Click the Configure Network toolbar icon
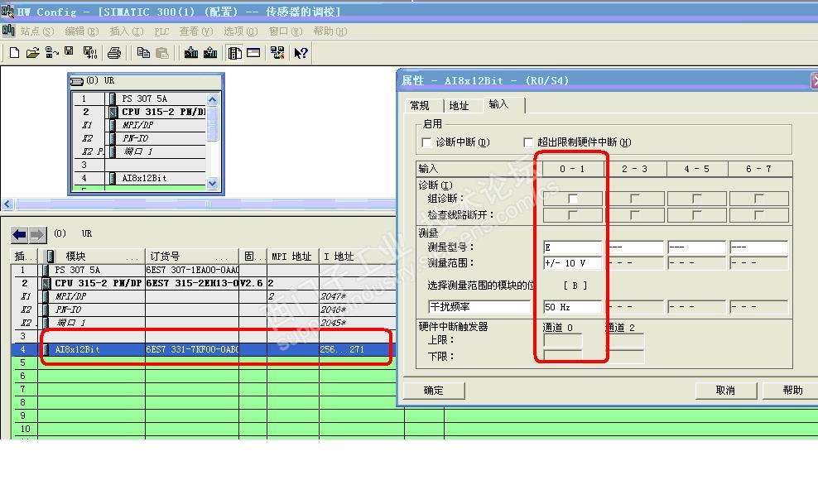The image size is (818, 504). (277, 53)
